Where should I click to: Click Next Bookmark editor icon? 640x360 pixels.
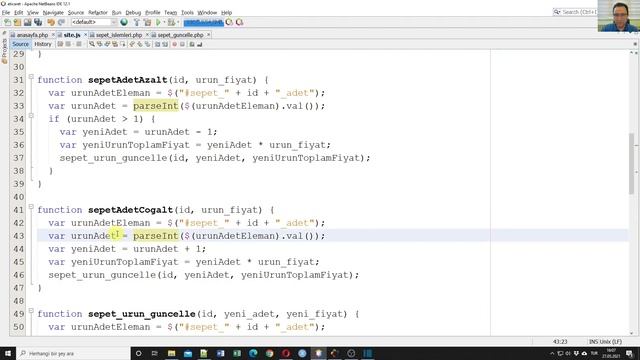coord(140,44)
